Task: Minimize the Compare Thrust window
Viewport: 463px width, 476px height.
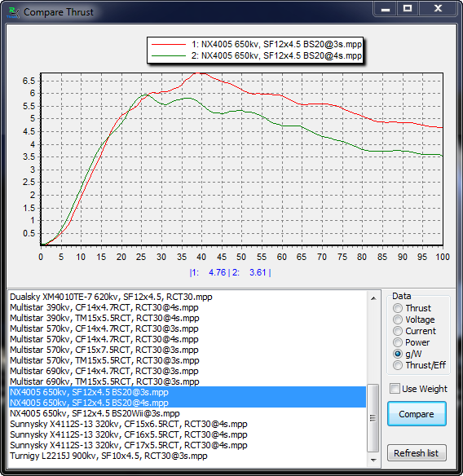Action: pos(386,9)
